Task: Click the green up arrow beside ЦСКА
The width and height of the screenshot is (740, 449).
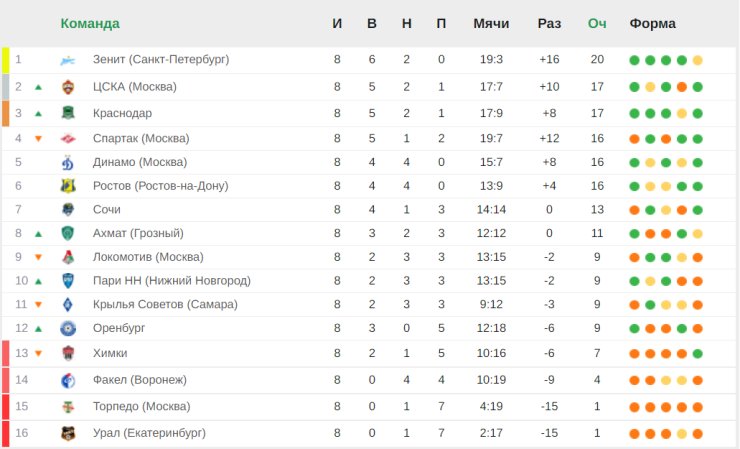Action: pos(39,87)
